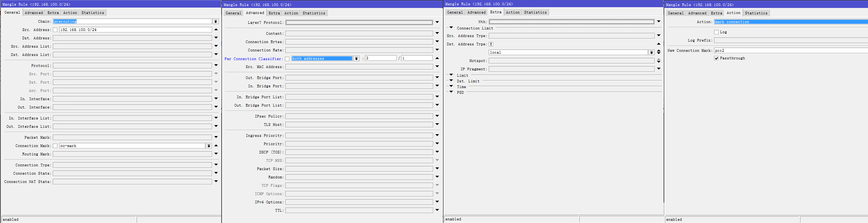
Task: Expand the Nth field arrow
Action: click(x=659, y=22)
